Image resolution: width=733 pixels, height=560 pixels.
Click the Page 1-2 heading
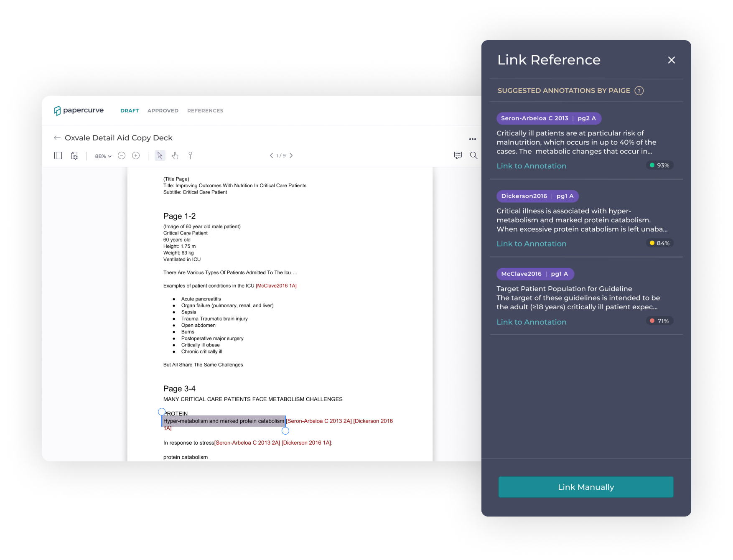pos(179,216)
